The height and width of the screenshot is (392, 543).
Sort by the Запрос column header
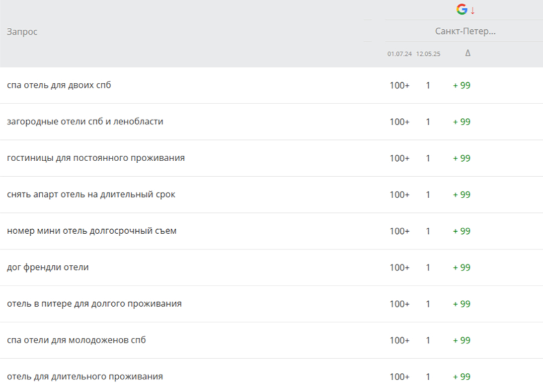pyautogui.click(x=22, y=32)
